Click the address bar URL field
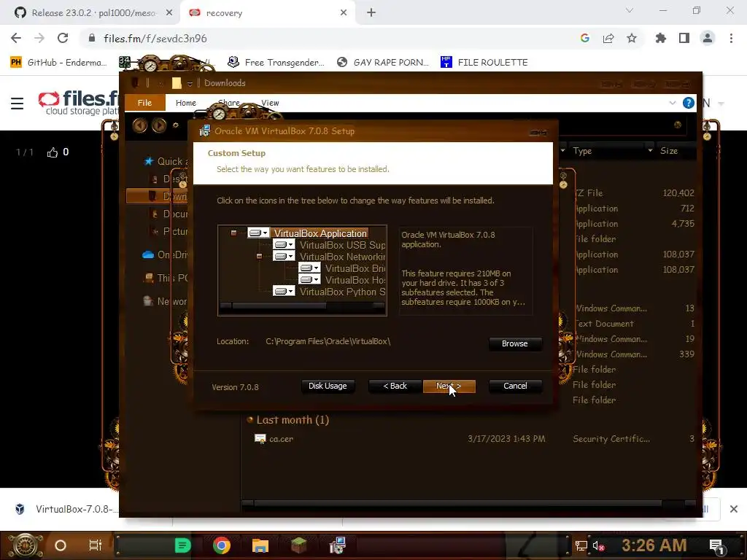The height and width of the screenshot is (560, 747). point(329,39)
